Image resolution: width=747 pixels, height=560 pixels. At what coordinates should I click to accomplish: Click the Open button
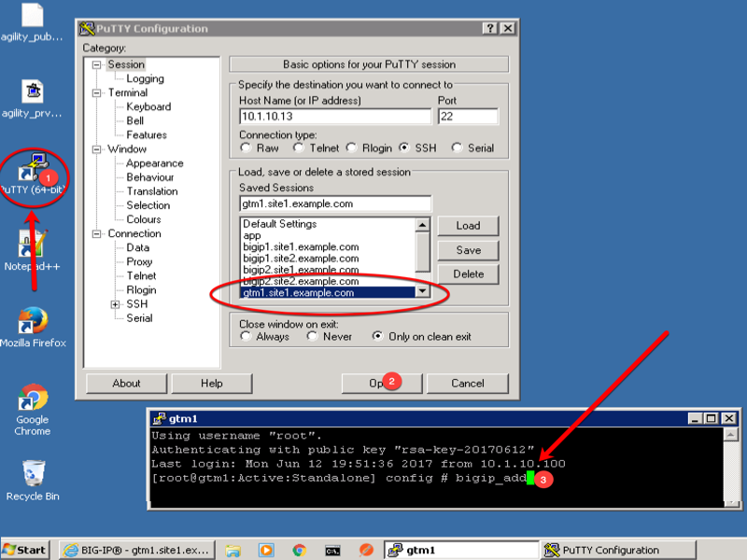pos(382,384)
